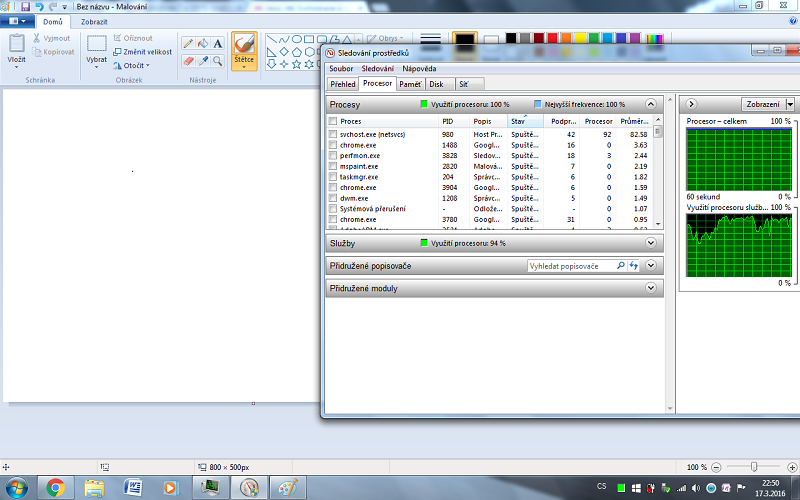Image resolution: width=800 pixels, height=500 pixels.
Task: Switch to the Přehled tab
Action: coord(342,84)
